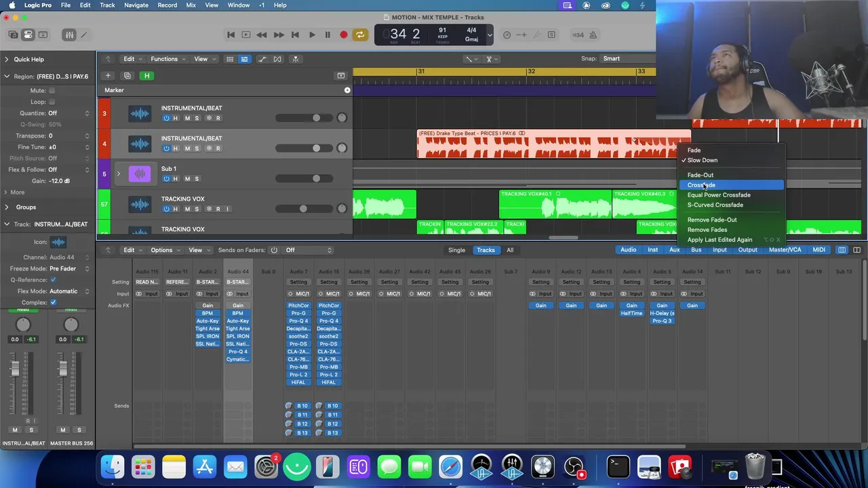Click the pan knob on track 4

pos(342,148)
